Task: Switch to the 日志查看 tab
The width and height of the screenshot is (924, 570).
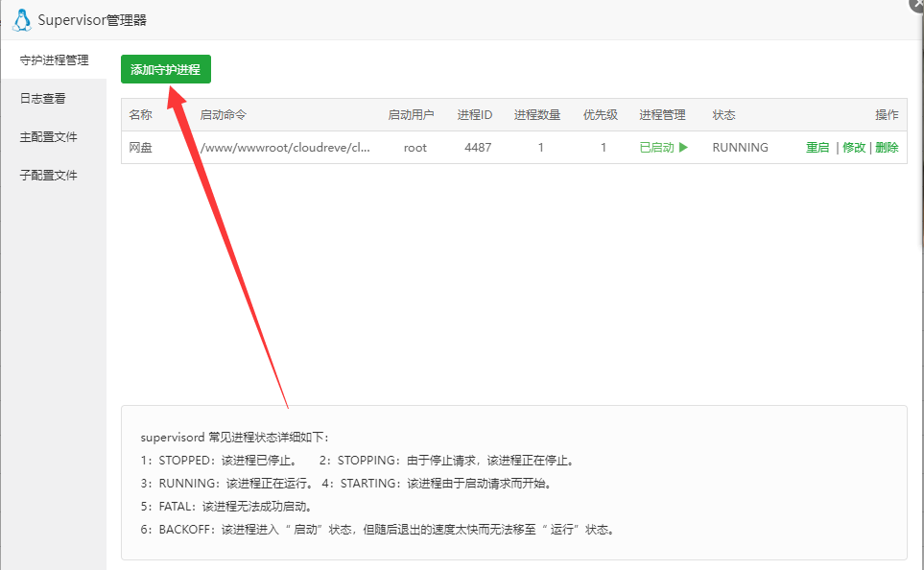Action: 42,99
